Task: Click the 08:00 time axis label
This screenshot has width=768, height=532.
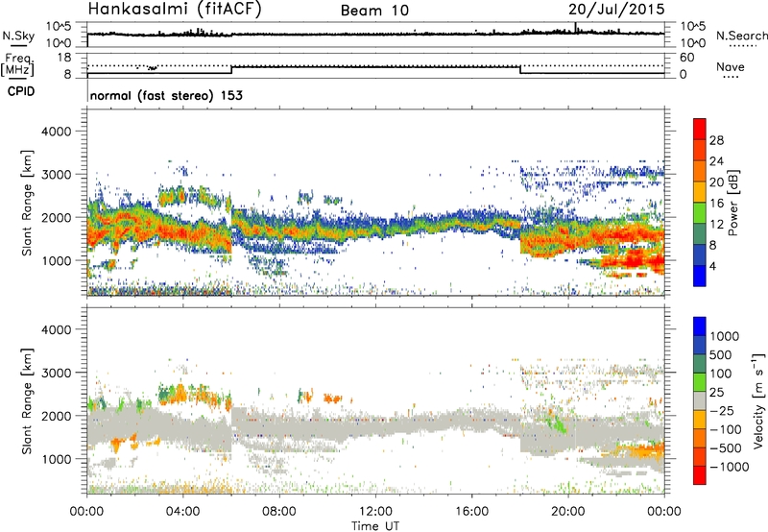Action: [x=279, y=512]
